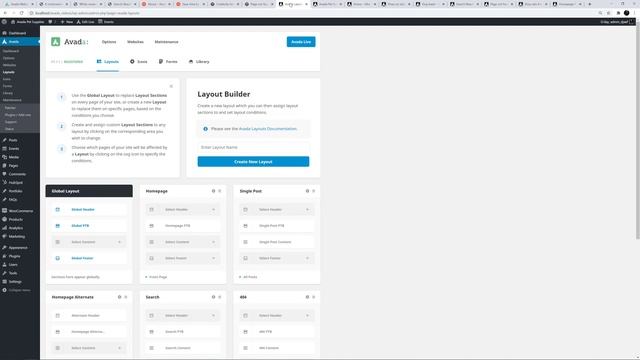Open Avada Layouts Documentation link
The height and width of the screenshot is (360, 640).
coord(267,129)
